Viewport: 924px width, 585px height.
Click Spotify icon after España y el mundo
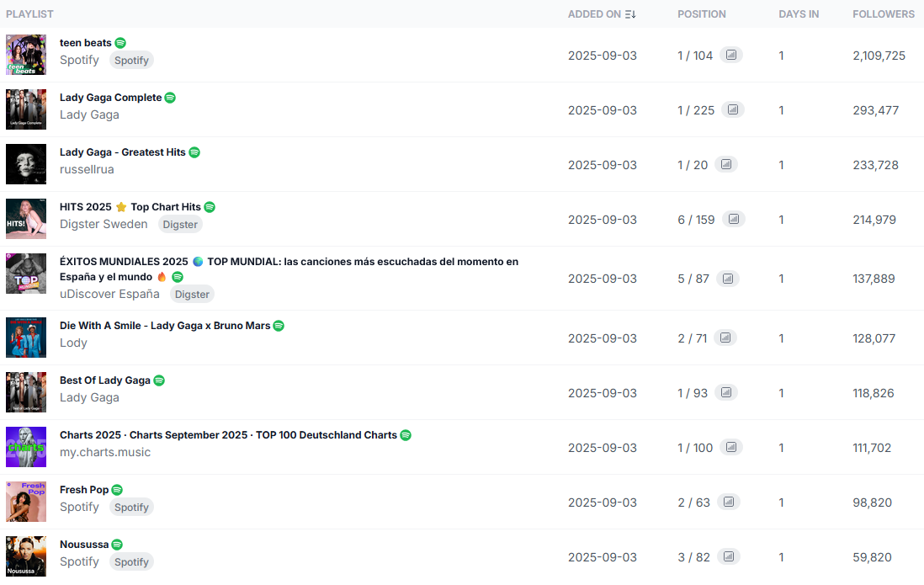pyautogui.click(x=178, y=277)
